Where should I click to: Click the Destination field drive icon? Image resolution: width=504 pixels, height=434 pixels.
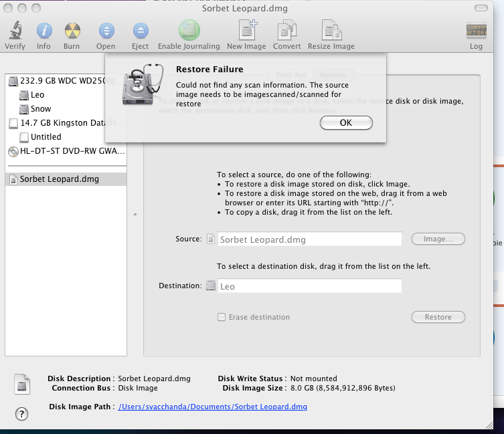(x=211, y=286)
